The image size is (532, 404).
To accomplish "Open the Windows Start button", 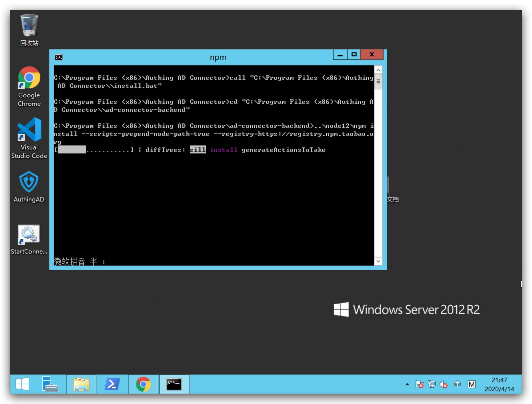I will 22,384.
